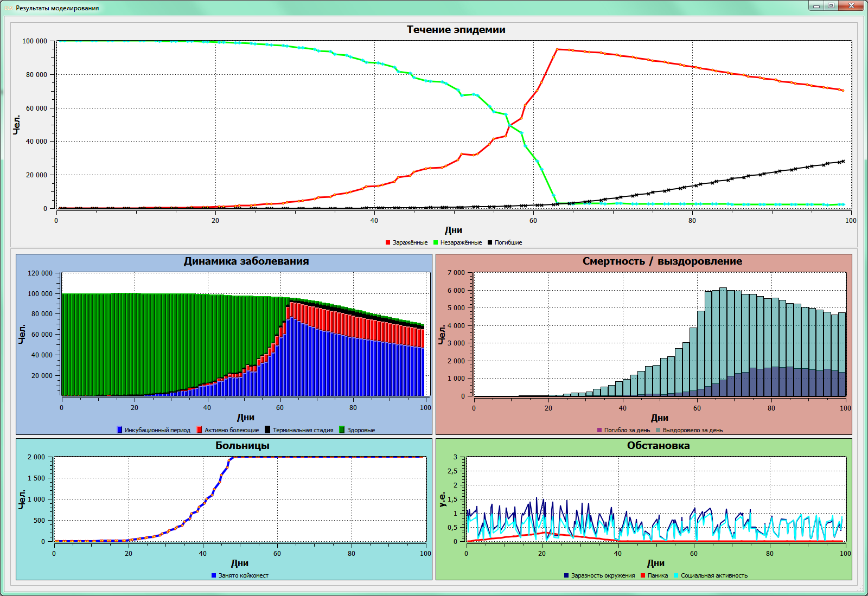Screen dimensions: 868x596
Task: Click the blue Занято койкомест legend swatch
Action: pos(214,575)
